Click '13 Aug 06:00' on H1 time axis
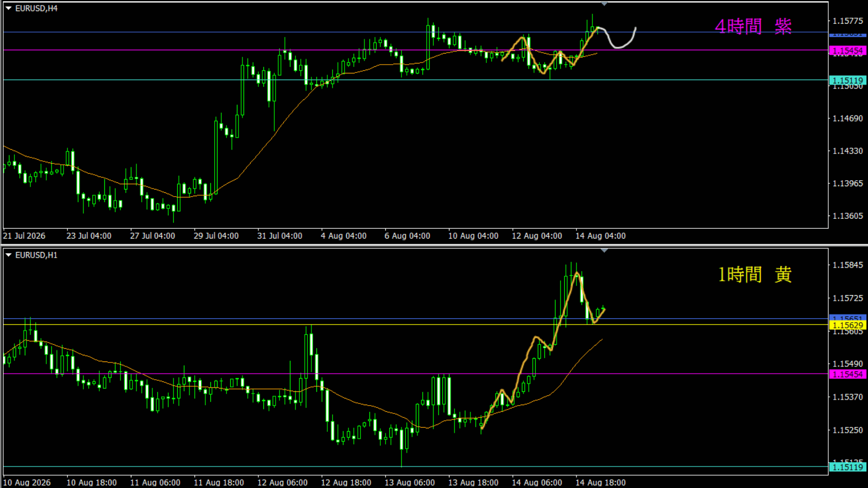 coord(410,482)
